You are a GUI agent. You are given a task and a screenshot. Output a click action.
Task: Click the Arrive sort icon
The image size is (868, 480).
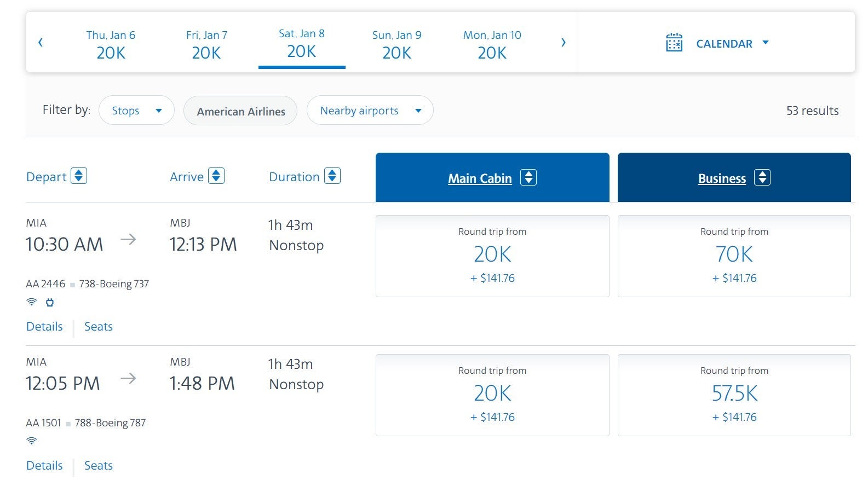(x=216, y=176)
